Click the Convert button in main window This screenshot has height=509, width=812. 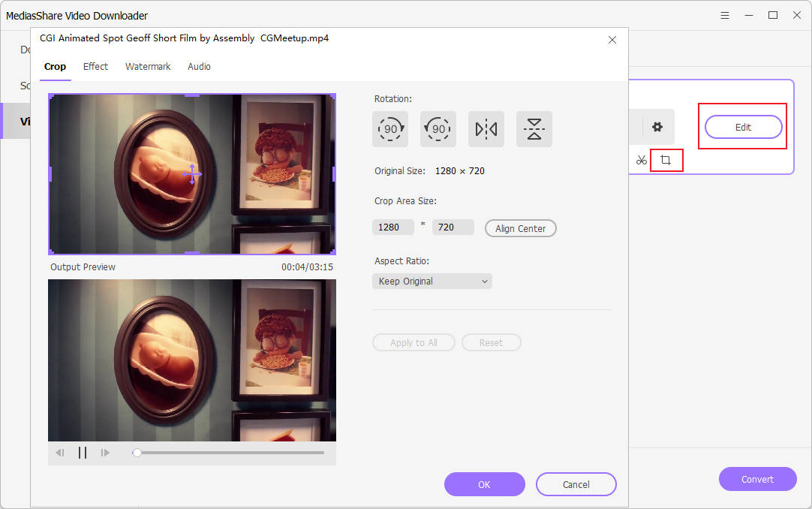click(x=758, y=479)
